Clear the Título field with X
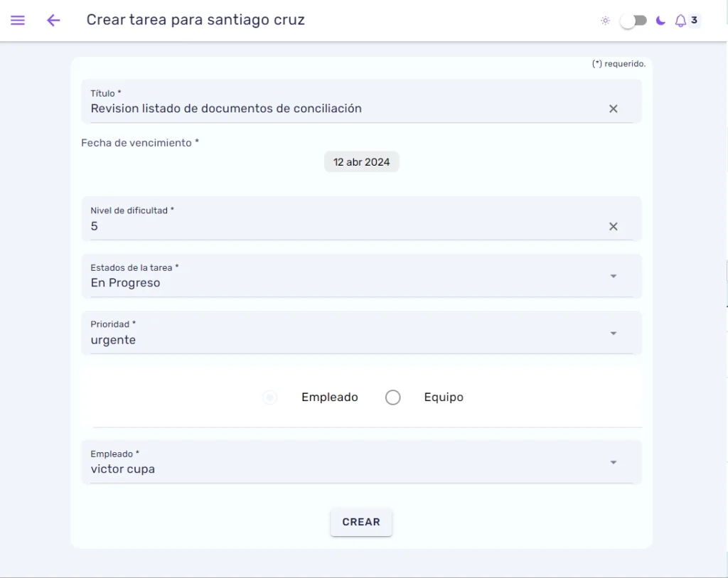728x578 pixels. pos(614,109)
